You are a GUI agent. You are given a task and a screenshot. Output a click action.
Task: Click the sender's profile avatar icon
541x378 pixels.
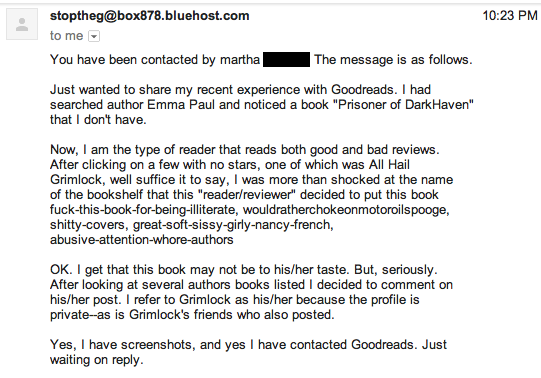[x=22, y=24]
